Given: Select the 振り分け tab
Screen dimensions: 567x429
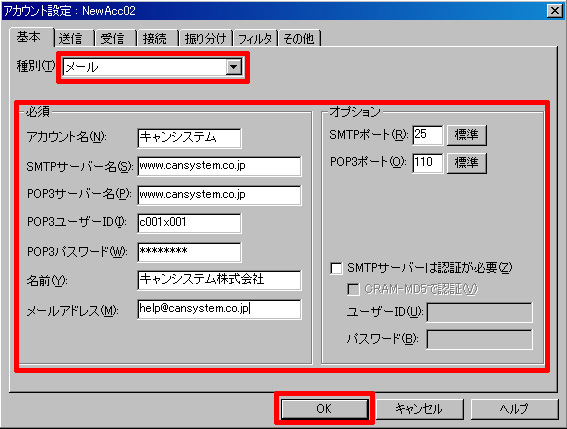Looking at the screenshot, I should click(x=205, y=38).
